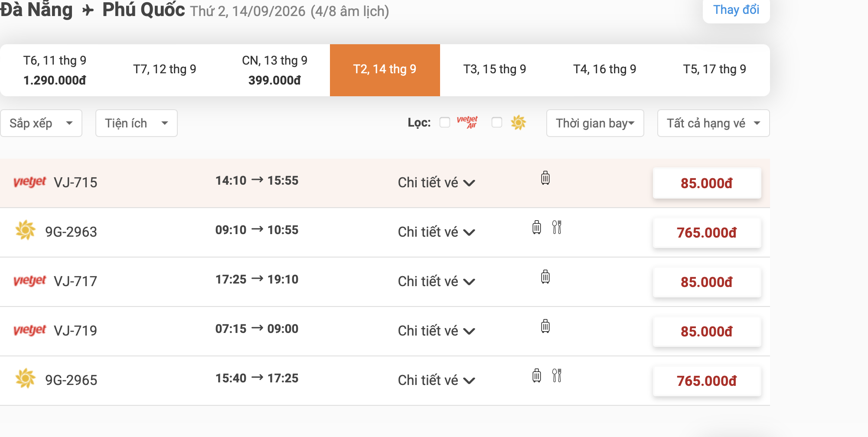Open the Tất cả hạng vé dropdown

tap(714, 123)
